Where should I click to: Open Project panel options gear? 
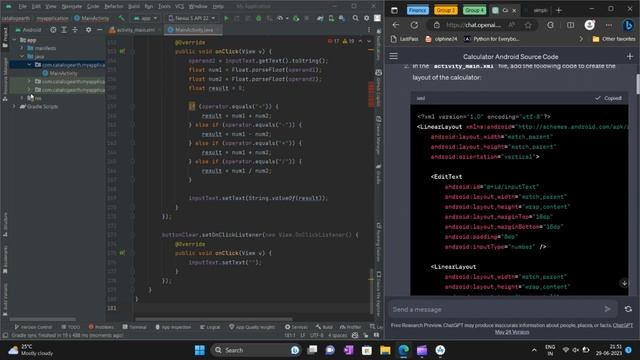89,30
